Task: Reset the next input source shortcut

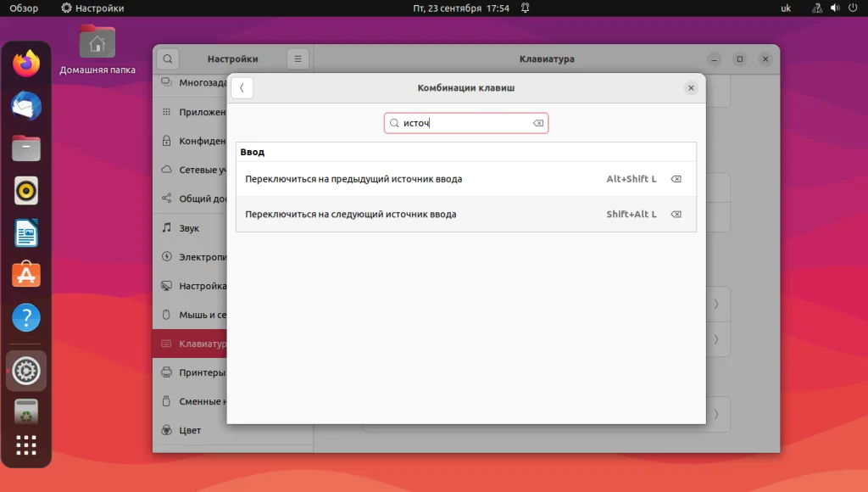Action: point(676,215)
